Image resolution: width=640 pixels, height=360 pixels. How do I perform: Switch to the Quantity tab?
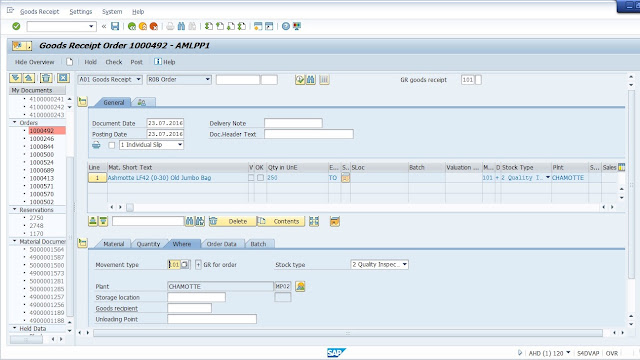(x=148, y=244)
